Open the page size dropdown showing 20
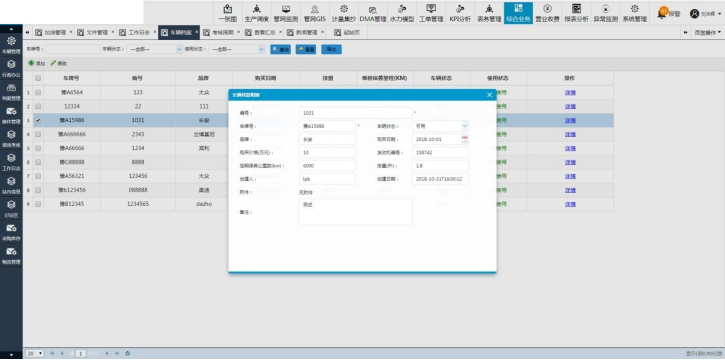Viewport: 725px width, 360px height. pyautogui.click(x=35, y=354)
